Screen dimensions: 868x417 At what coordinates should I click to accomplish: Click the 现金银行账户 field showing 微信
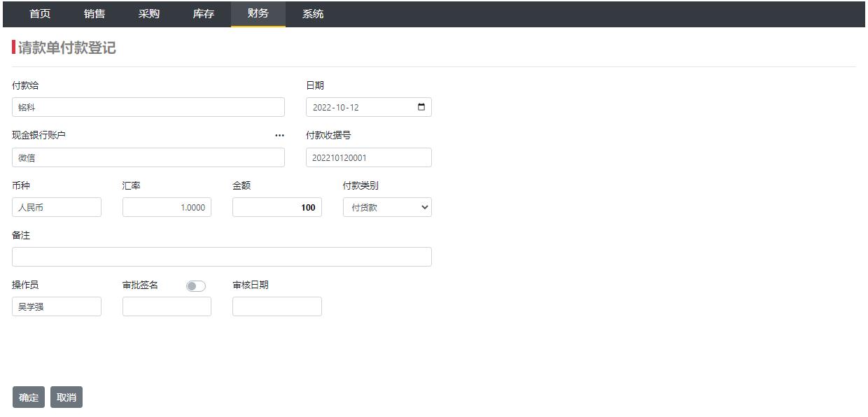coord(148,157)
